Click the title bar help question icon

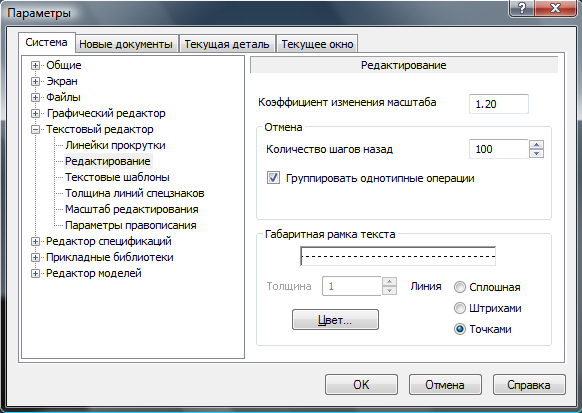(x=521, y=8)
